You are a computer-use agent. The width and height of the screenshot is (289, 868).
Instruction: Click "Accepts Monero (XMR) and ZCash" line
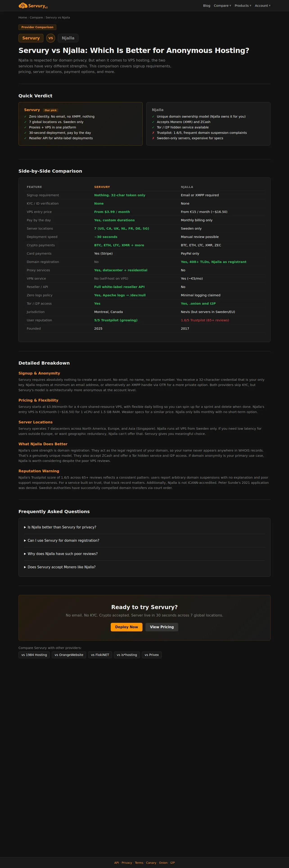click(183, 122)
